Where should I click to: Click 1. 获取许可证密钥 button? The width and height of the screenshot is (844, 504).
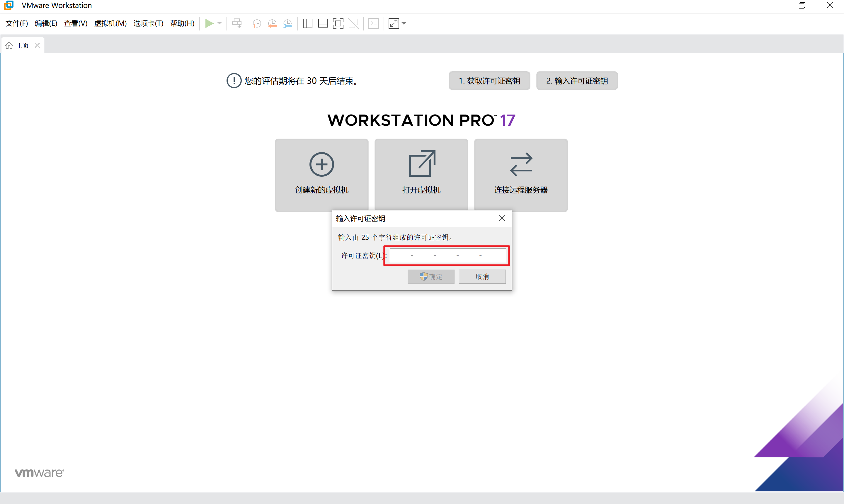[489, 81]
